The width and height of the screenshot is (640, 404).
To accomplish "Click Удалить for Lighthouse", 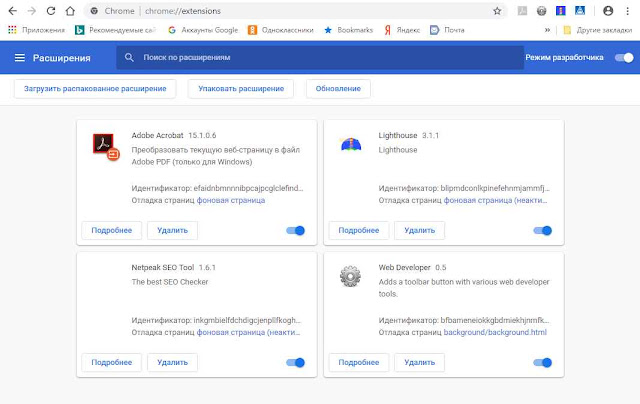I will tap(419, 231).
